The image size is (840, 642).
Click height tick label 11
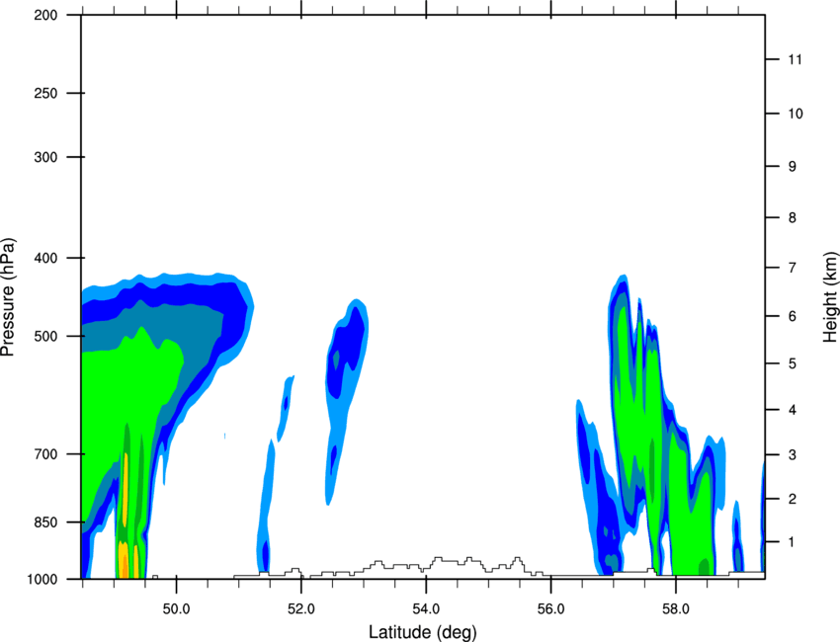[x=795, y=59]
